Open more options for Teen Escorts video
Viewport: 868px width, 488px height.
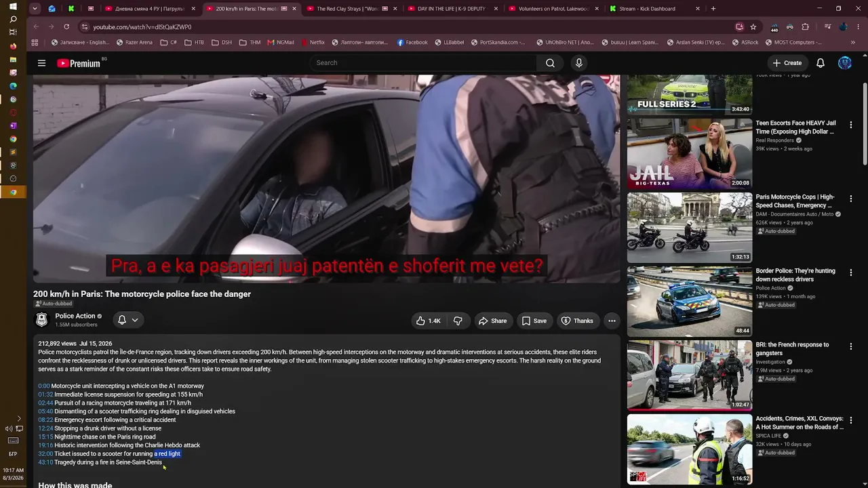pyautogui.click(x=851, y=125)
